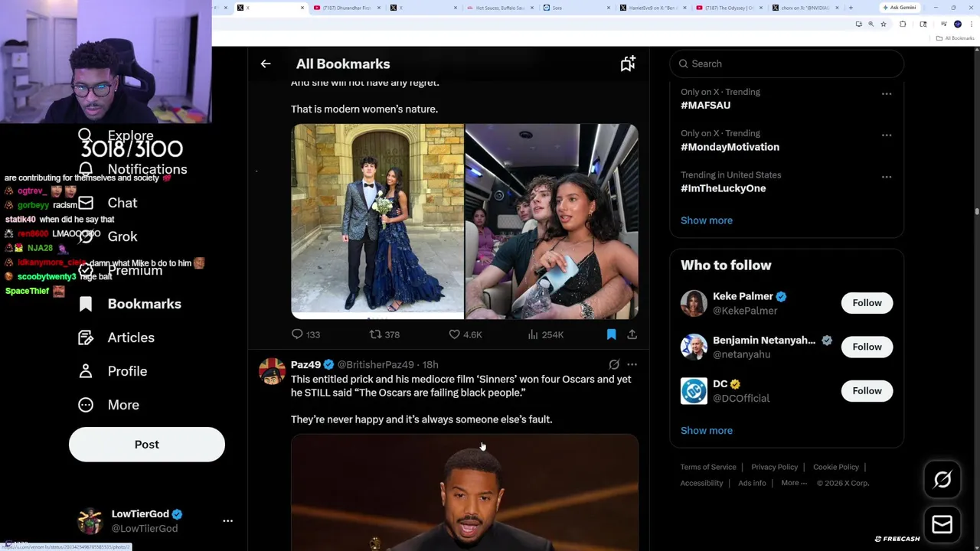Share the prom photo post
980x551 pixels.
[x=632, y=334]
